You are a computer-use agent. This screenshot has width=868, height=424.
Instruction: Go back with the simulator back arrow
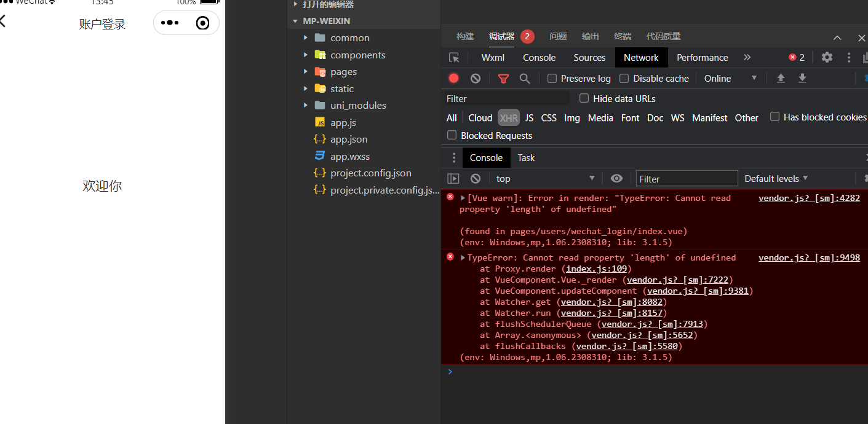coord(2,22)
